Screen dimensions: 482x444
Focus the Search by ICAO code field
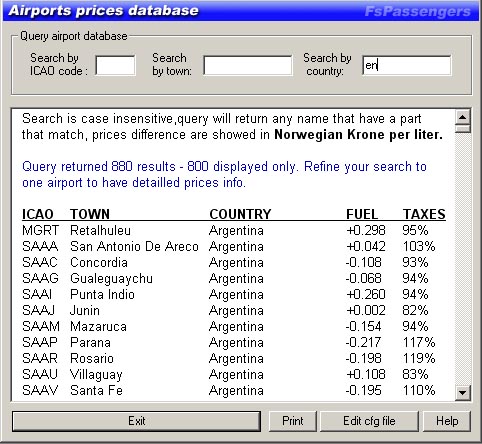[115, 65]
